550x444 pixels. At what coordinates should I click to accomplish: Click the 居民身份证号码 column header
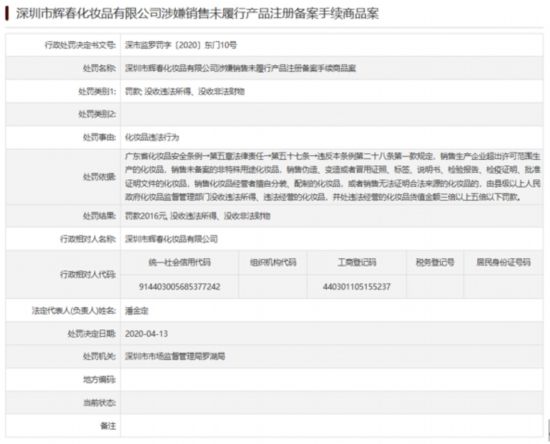point(503,262)
